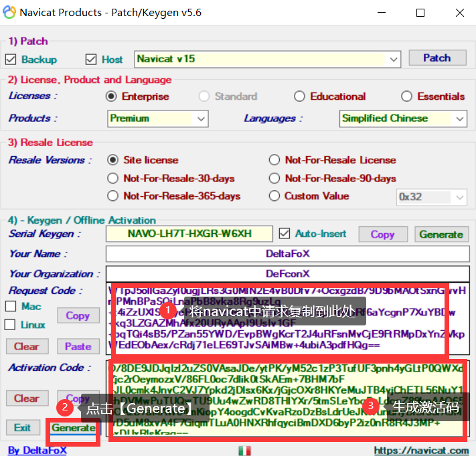Clear the Request Code
The image size is (476, 456).
pos(27,346)
